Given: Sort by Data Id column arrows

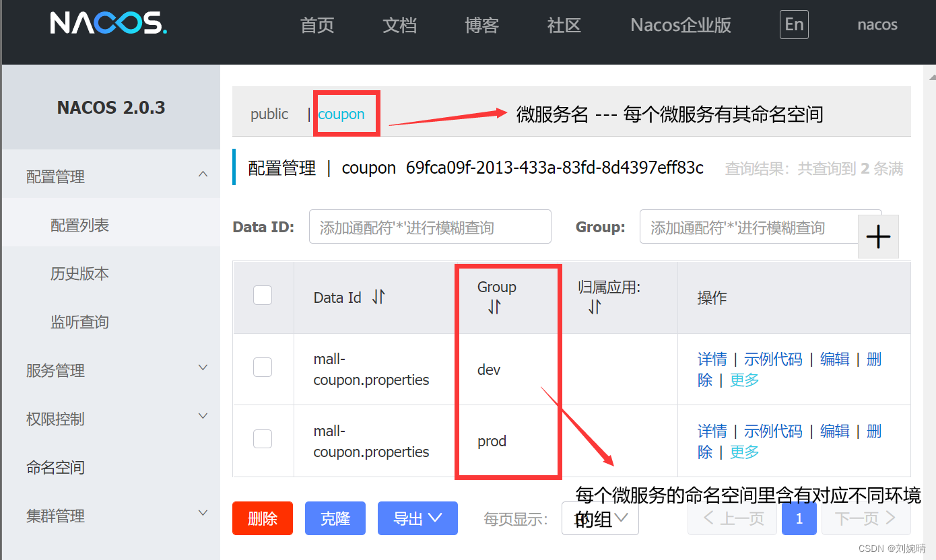Looking at the screenshot, I should tap(378, 297).
